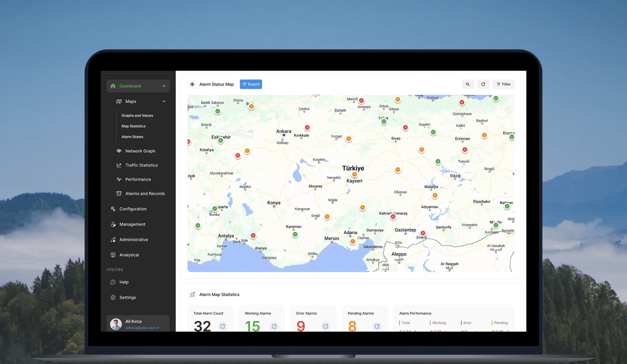Select the orange marker next to Ereğli
Screen dimensions: 627x364
click(327, 217)
